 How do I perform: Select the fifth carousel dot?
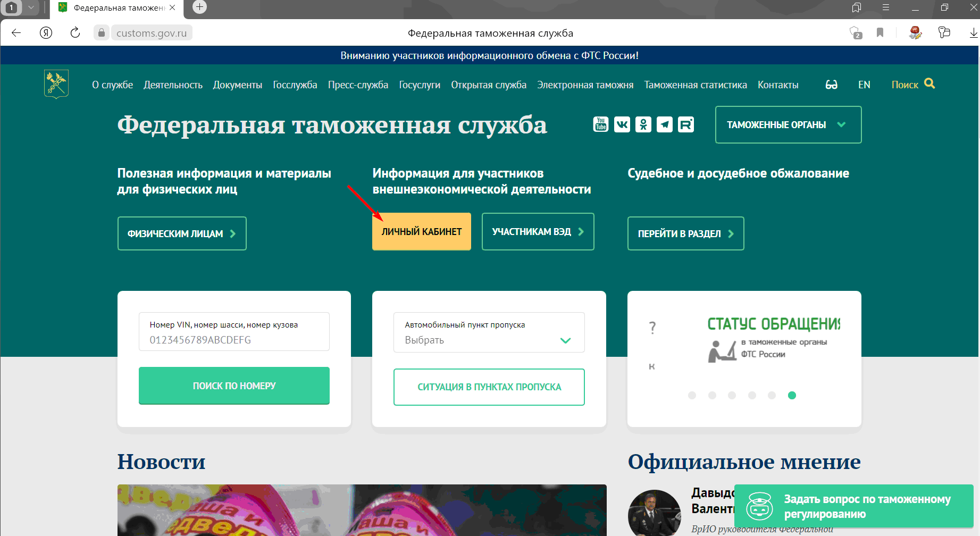[772, 395]
